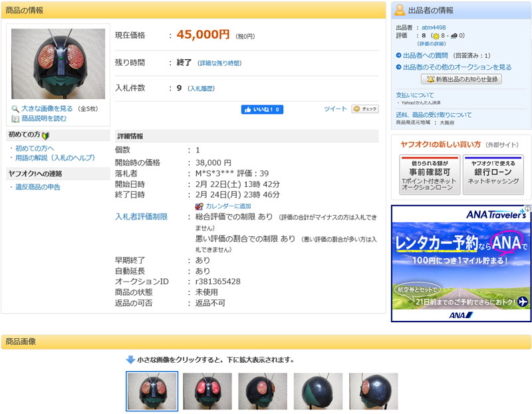Click start date 2月 22日(土) 13時 42分
The height and width of the screenshot is (414, 532).
[x=237, y=184]
